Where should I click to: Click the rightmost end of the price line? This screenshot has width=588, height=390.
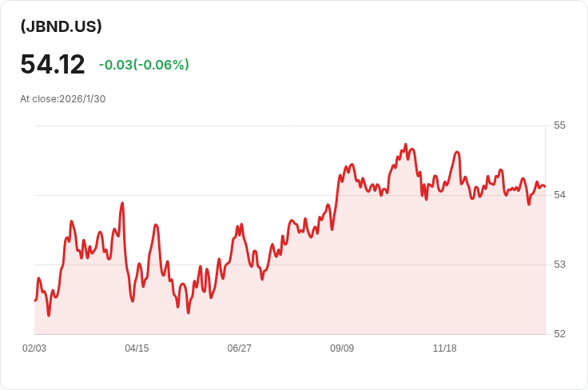click(544, 187)
